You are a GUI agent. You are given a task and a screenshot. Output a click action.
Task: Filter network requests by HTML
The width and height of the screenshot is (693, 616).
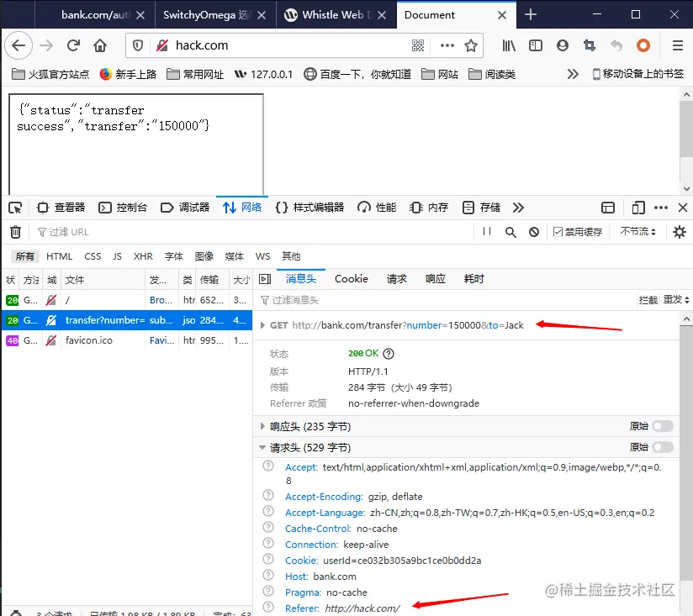pyautogui.click(x=59, y=256)
